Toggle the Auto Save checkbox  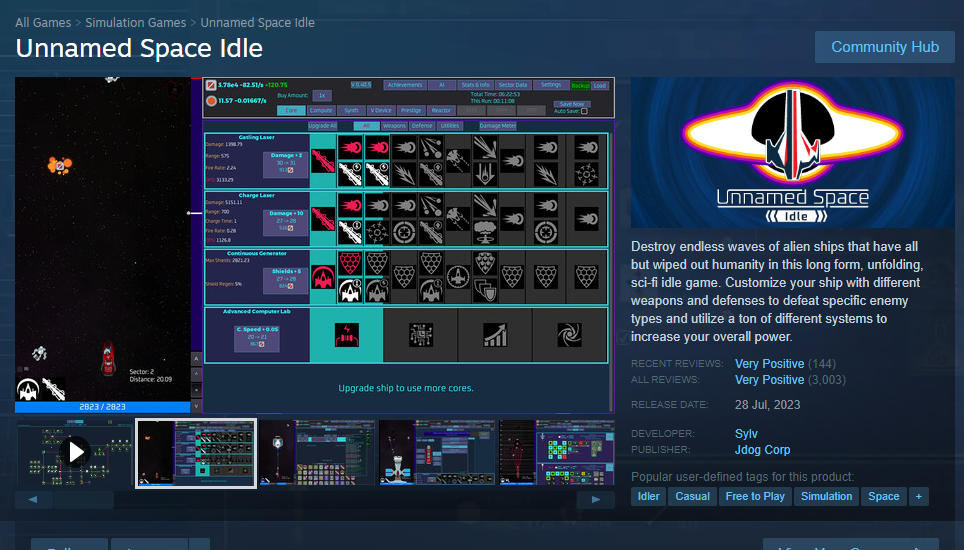[584, 111]
